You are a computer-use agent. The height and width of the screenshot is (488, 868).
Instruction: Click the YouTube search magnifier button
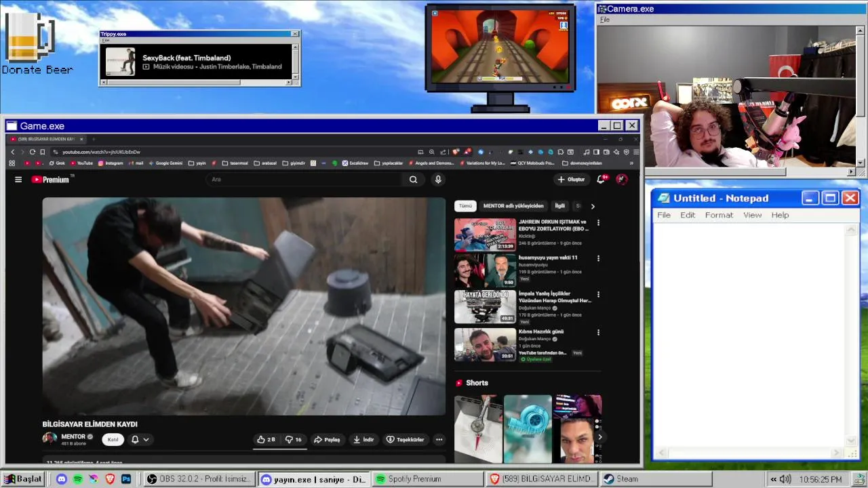click(413, 180)
